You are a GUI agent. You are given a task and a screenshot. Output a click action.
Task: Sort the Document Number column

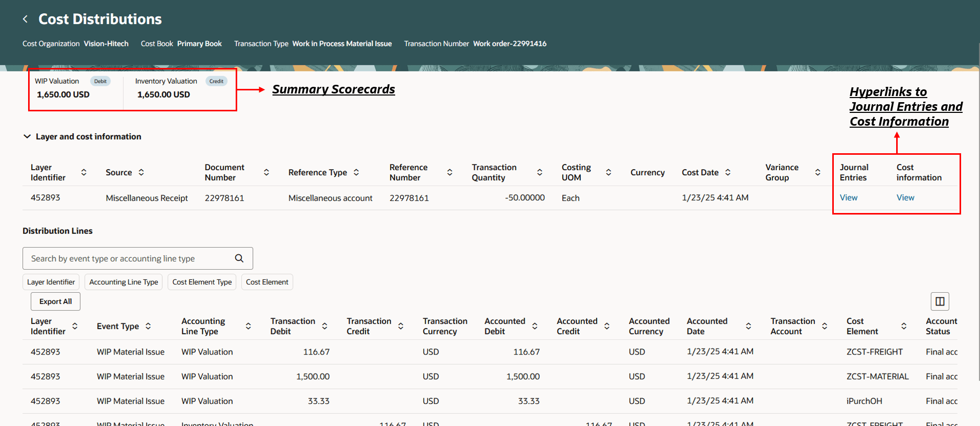coord(266,172)
